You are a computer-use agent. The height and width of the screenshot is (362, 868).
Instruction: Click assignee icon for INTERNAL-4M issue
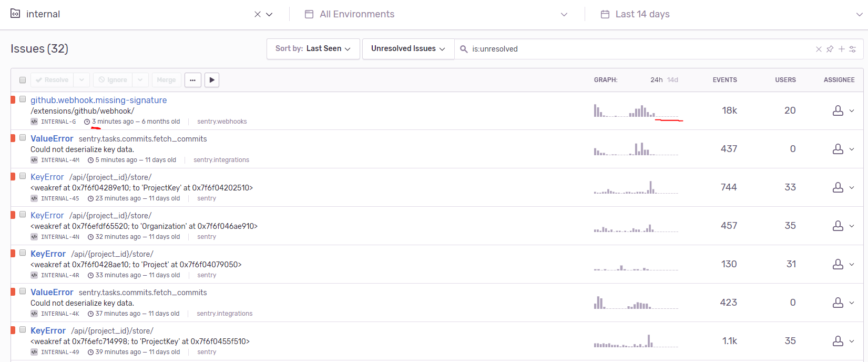(x=838, y=149)
